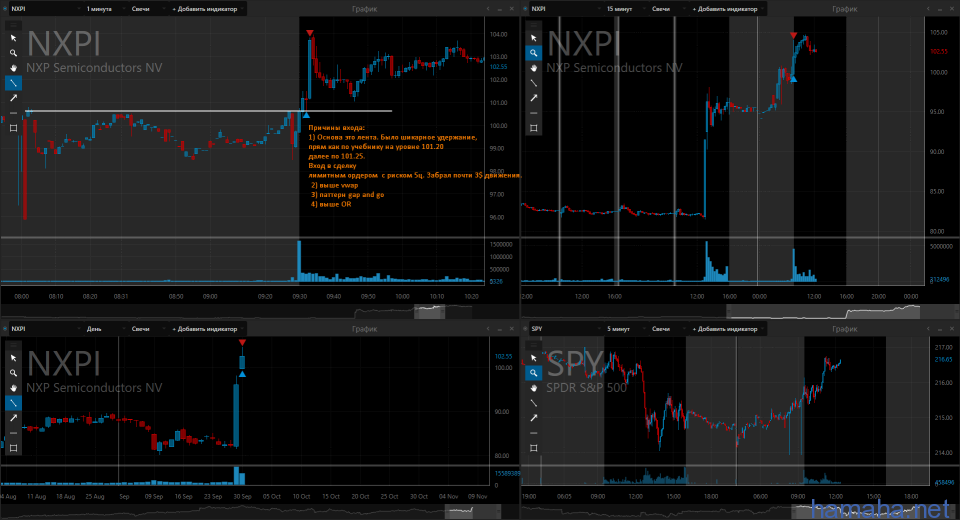Select the rectangle tool in SPY chart
The image size is (960, 520).
[x=534, y=448]
